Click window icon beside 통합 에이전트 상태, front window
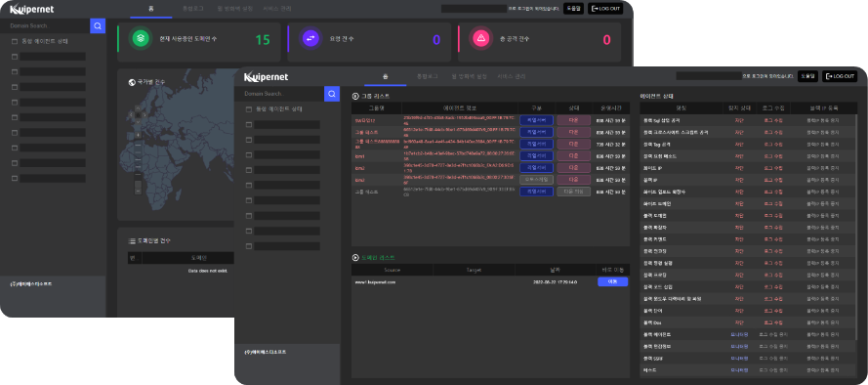Image resolution: width=868 pixels, height=385 pixels. pyautogui.click(x=249, y=109)
